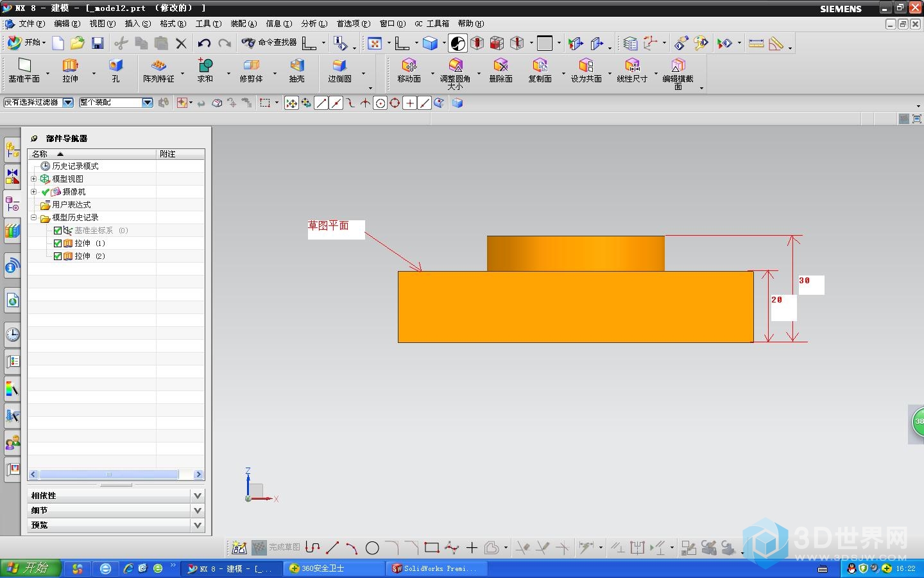Image resolution: width=924 pixels, height=578 pixels.
Task: Open the Part Navigator sidebar tab
Action: [x=12, y=204]
